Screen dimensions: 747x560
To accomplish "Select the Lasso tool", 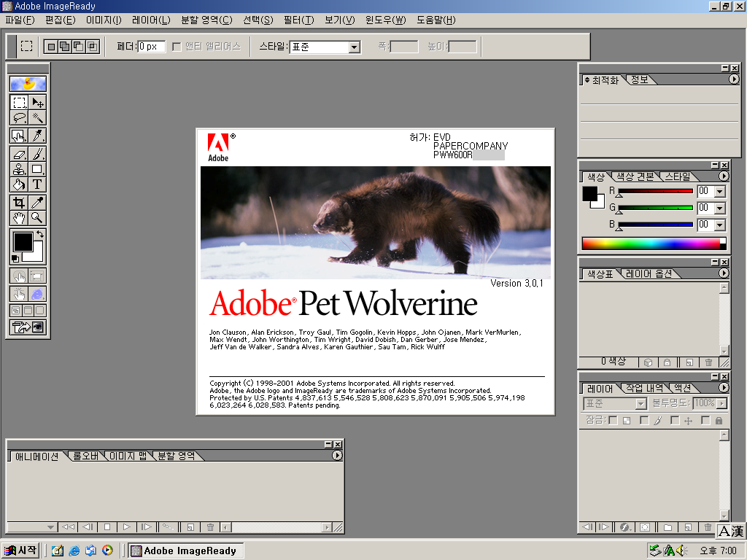I will tap(19, 117).
